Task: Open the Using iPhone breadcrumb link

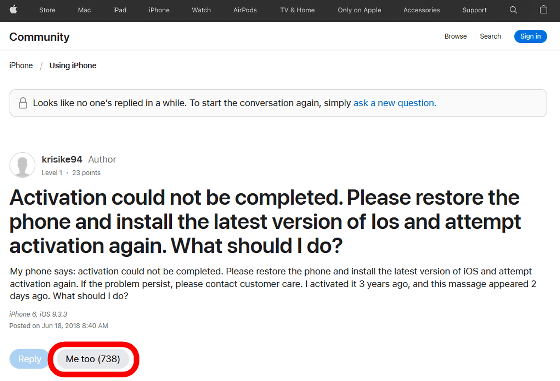Action: (73, 65)
